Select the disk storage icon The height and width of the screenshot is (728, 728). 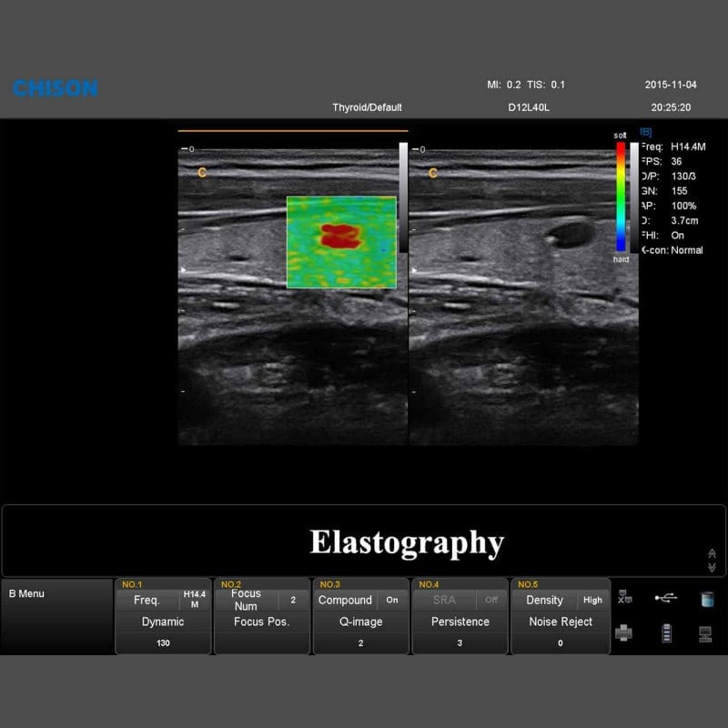tap(706, 599)
